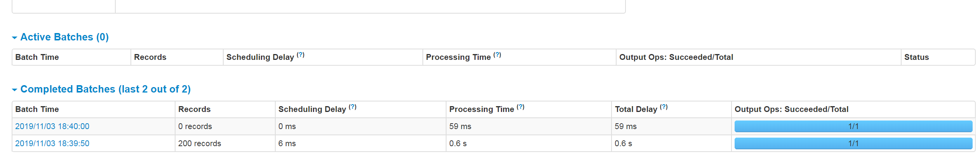Sort Completed Batches by Records header
The image size is (980, 159).
tap(195, 109)
